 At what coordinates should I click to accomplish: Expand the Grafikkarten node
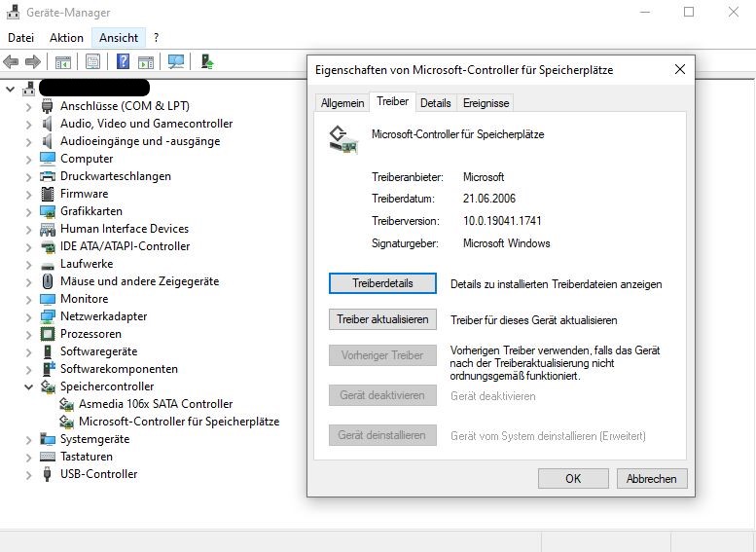pyautogui.click(x=29, y=212)
